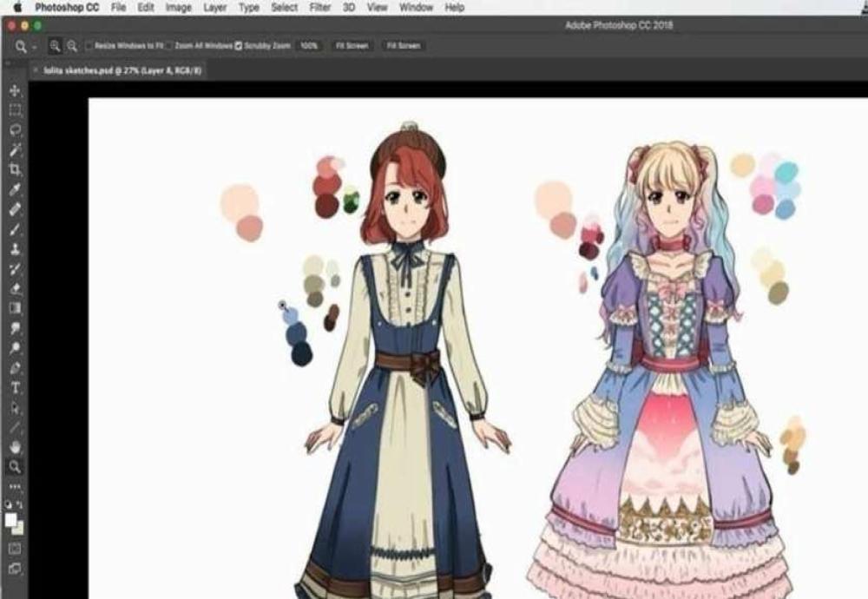Select the Horizontal Type tool
868x599 pixels.
(15, 387)
